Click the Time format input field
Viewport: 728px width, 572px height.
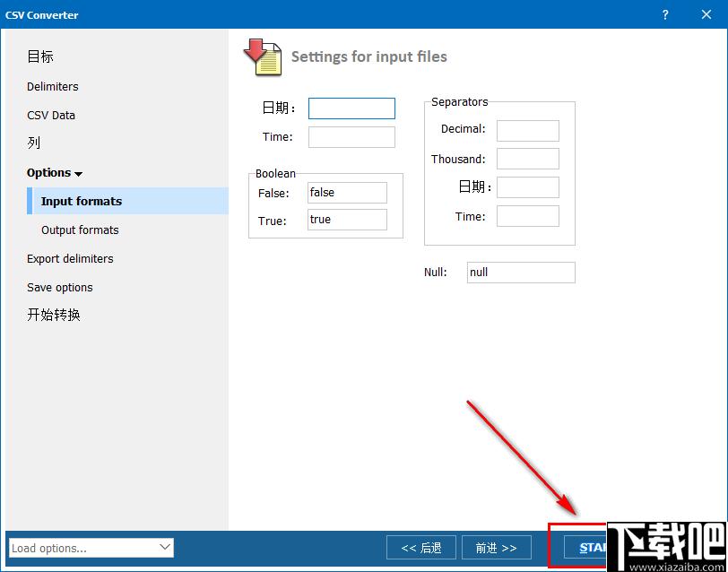(352, 137)
